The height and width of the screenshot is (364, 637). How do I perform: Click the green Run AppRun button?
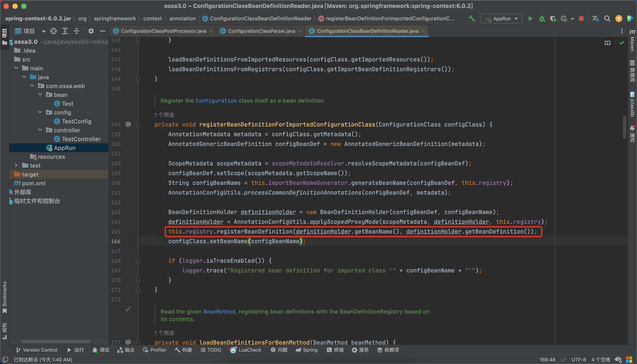(x=530, y=19)
